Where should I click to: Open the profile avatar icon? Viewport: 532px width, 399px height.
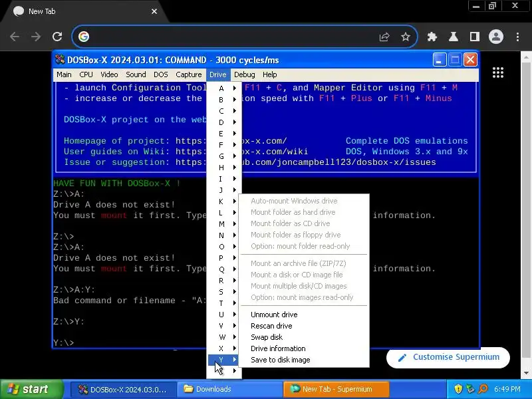pyautogui.click(x=496, y=37)
